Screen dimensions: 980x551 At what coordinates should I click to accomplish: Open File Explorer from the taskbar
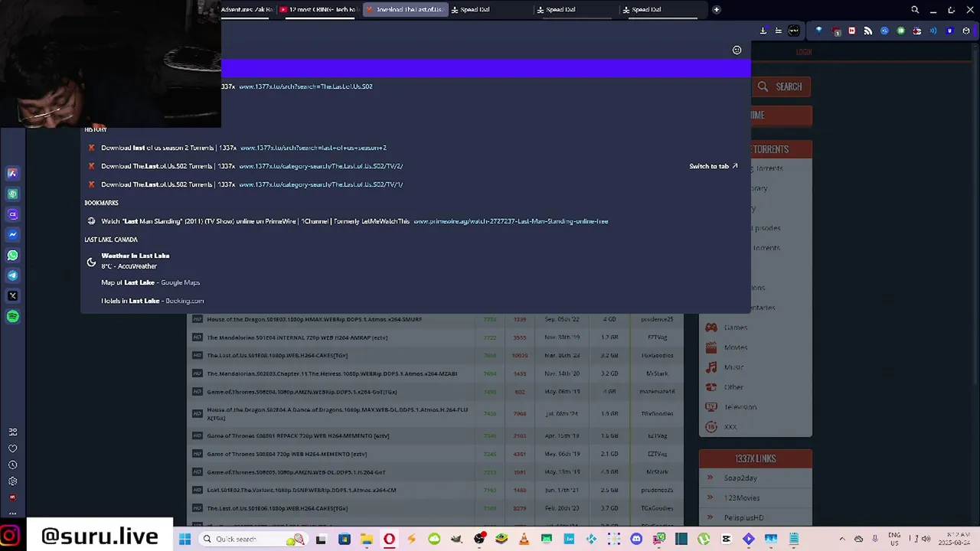[x=367, y=539]
